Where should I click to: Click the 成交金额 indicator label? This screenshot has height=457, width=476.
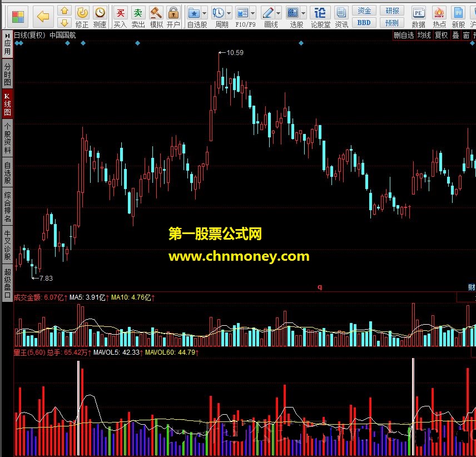click(x=27, y=297)
